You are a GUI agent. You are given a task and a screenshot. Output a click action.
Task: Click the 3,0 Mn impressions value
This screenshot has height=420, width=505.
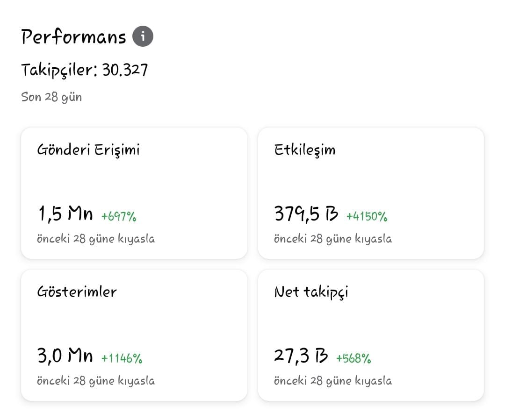point(65,356)
